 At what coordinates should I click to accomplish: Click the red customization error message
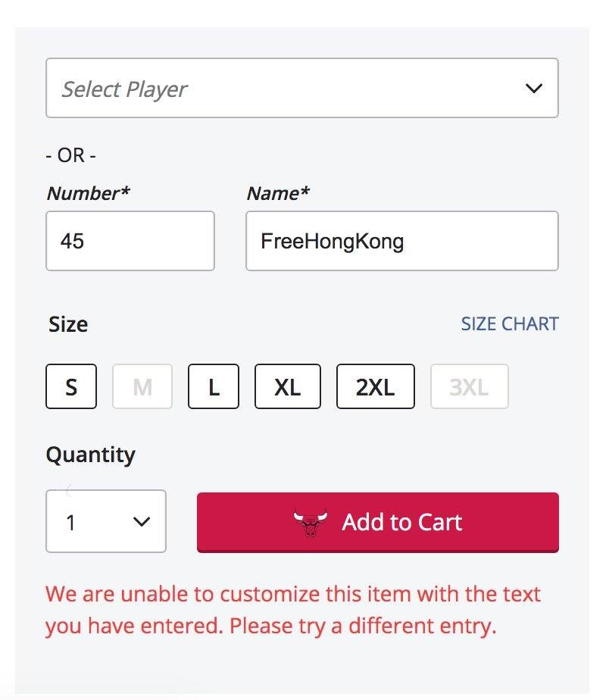(x=293, y=610)
